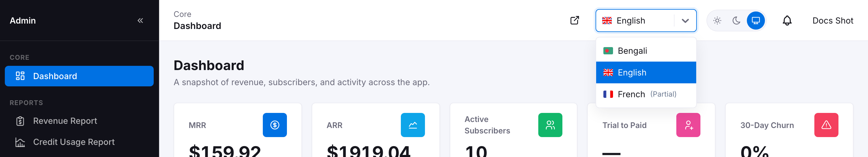Click the ARR chart icon

[412, 125]
